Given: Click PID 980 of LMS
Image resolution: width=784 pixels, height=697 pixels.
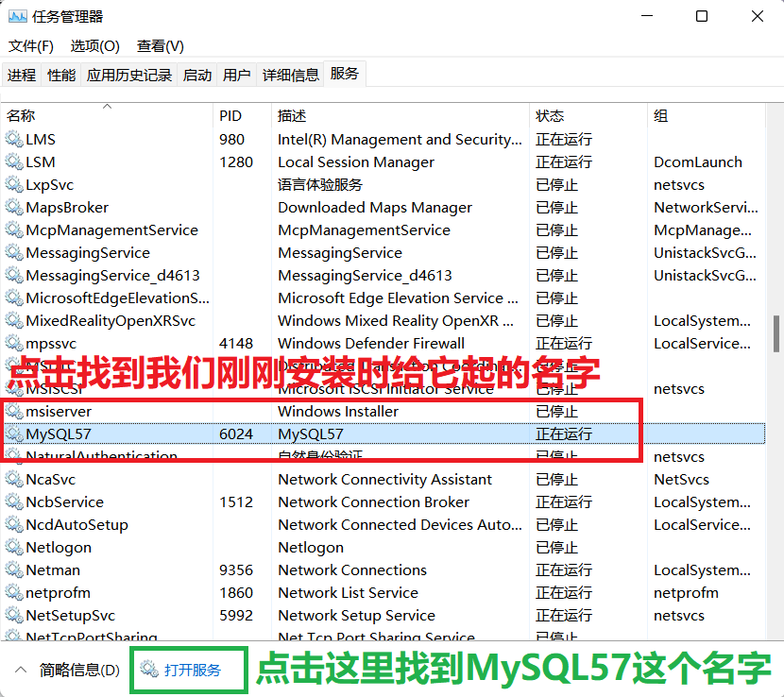Looking at the screenshot, I should coord(231,139).
